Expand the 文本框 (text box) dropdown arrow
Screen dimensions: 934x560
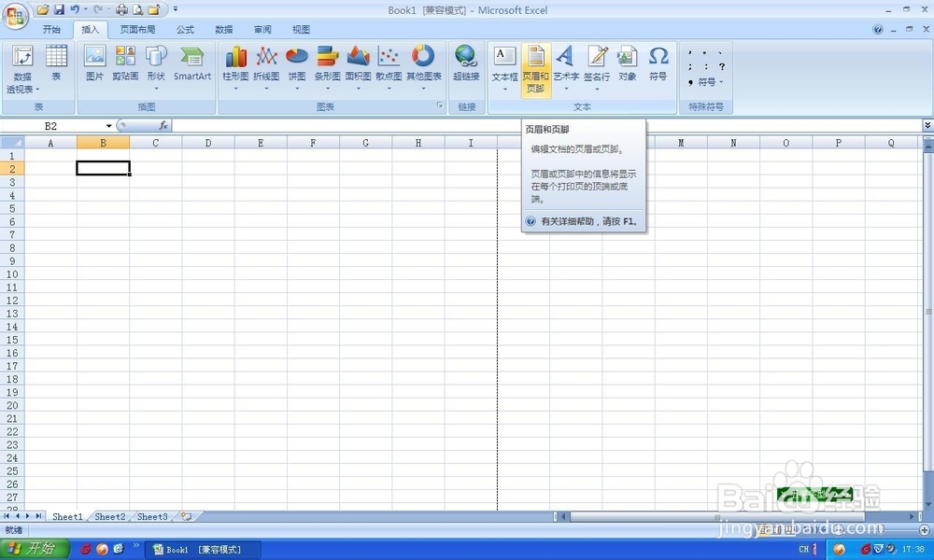pos(504,90)
